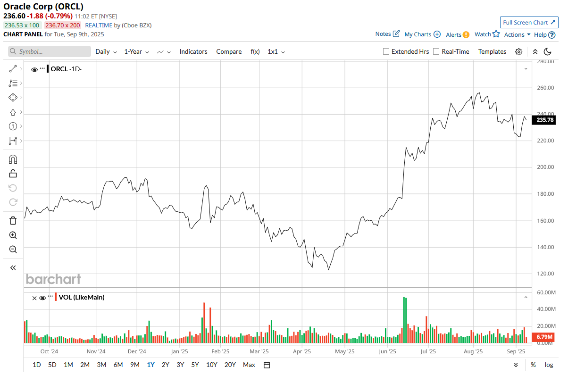The width and height of the screenshot is (568, 392).
Task: Collapse the ORCL main pane chevron
Action: pyautogui.click(x=526, y=69)
